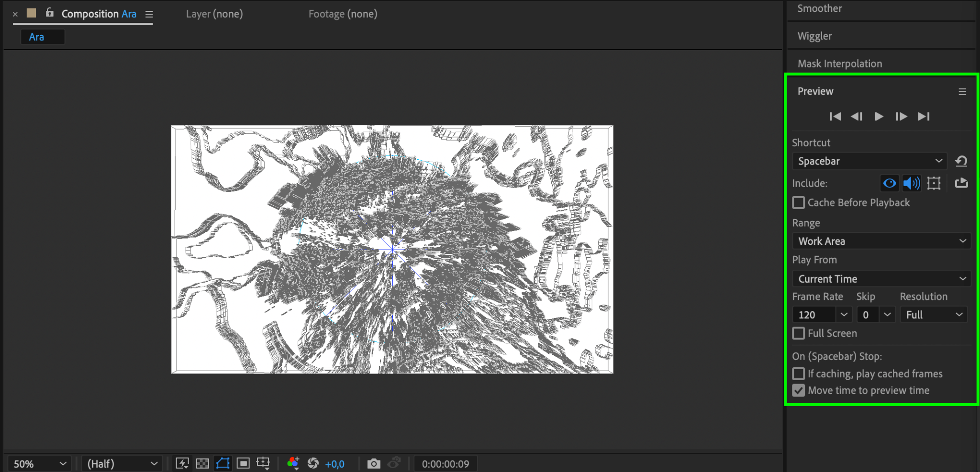Uncheck Move time to preview time

[x=799, y=391]
